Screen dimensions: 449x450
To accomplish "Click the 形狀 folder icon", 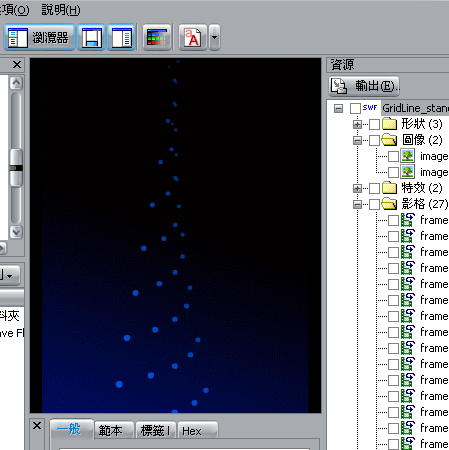I will tap(389, 124).
